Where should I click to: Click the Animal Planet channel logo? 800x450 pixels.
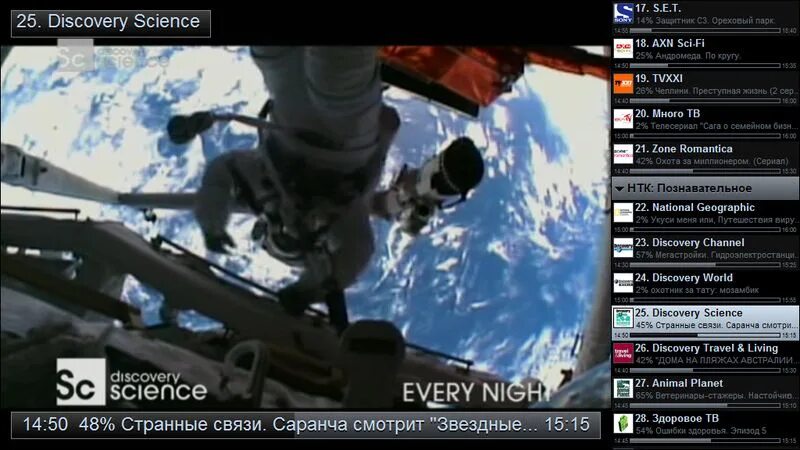coord(623,389)
